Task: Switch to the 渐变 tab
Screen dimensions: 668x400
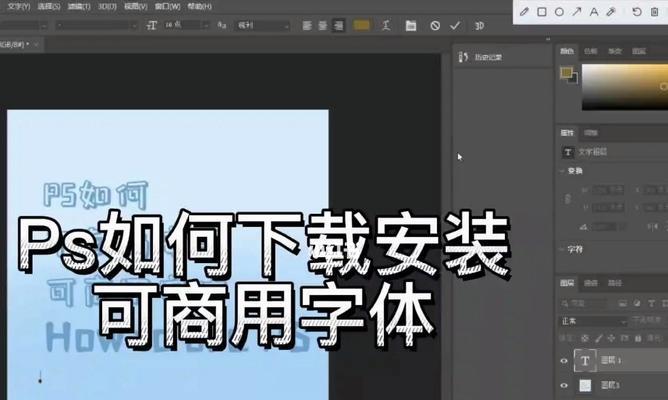Action: coord(615,51)
